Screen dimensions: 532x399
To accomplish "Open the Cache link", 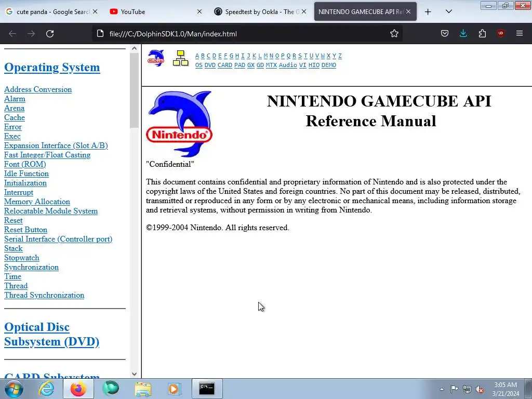I will point(15,117).
